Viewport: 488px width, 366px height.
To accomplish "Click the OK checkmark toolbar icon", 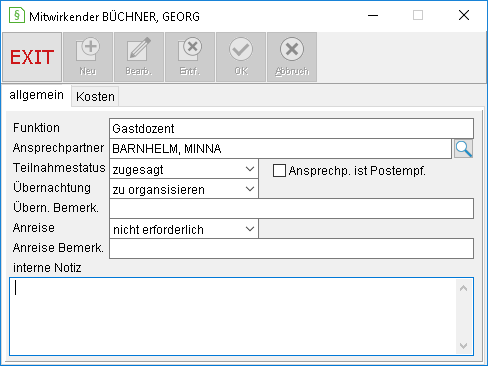I will pyautogui.click(x=241, y=57).
